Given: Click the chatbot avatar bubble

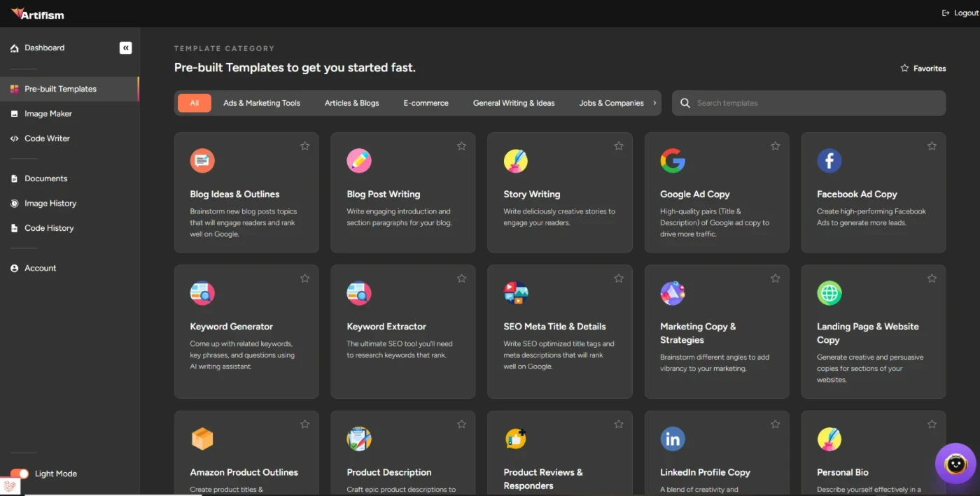Looking at the screenshot, I should (x=955, y=463).
